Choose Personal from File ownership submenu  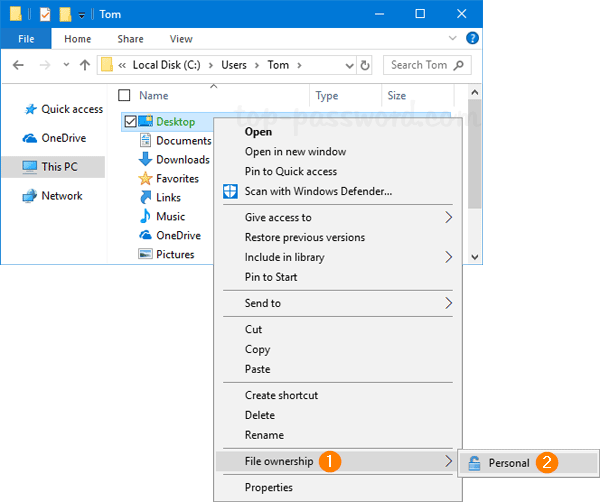(x=509, y=463)
